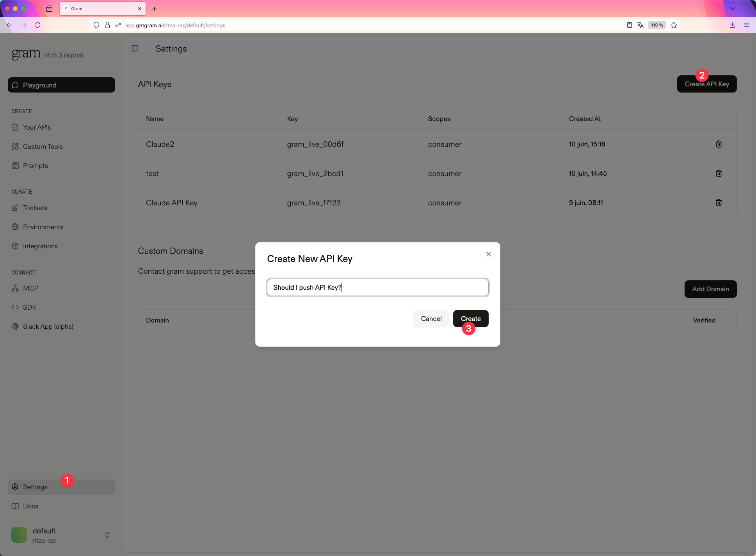The image size is (756, 556).
Task: Open browser downloads panel
Action: (x=732, y=25)
